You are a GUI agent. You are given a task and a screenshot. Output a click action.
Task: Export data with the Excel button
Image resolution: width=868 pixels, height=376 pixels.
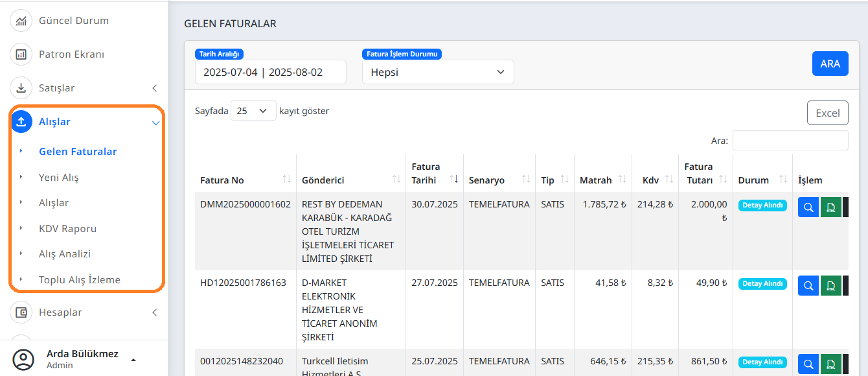[x=827, y=112]
